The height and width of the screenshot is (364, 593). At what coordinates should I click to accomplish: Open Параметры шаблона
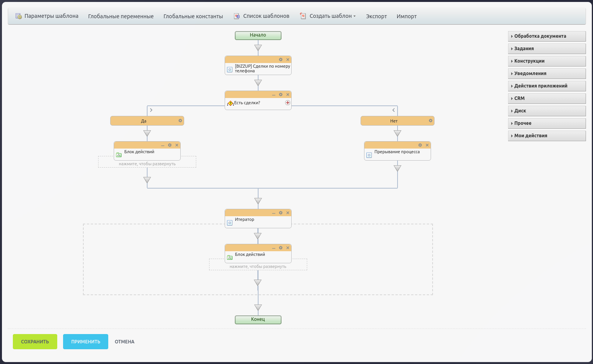coord(47,16)
